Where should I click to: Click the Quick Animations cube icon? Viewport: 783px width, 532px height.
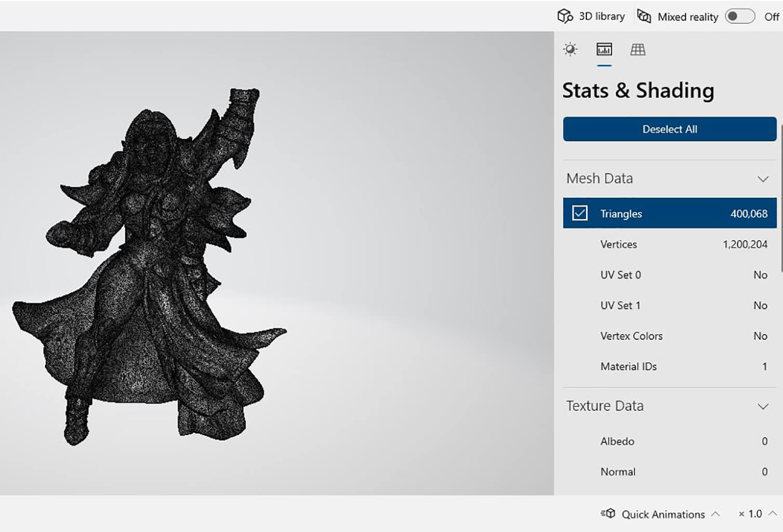click(x=608, y=514)
